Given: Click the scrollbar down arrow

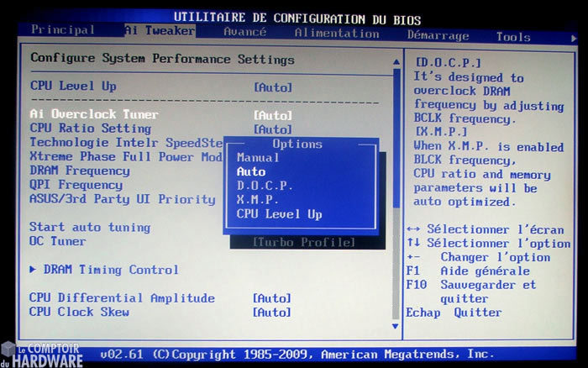Looking at the screenshot, I should pos(396,326).
